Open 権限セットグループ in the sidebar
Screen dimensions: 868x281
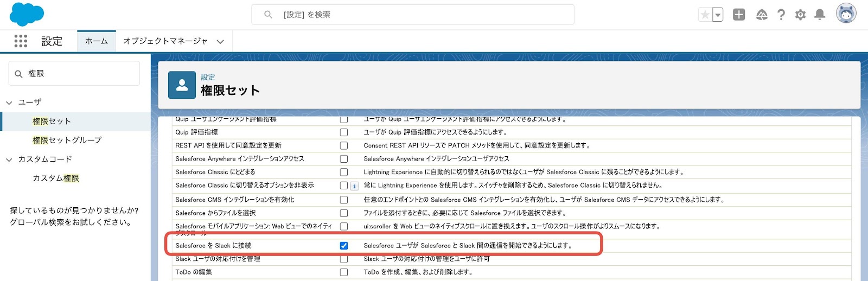(x=67, y=140)
